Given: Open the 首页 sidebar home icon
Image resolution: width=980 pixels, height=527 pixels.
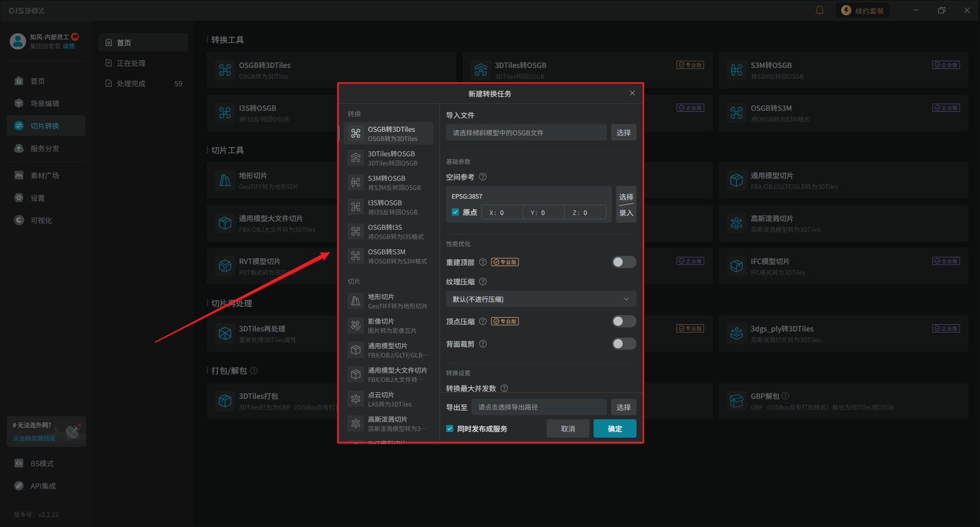Looking at the screenshot, I should [19, 81].
